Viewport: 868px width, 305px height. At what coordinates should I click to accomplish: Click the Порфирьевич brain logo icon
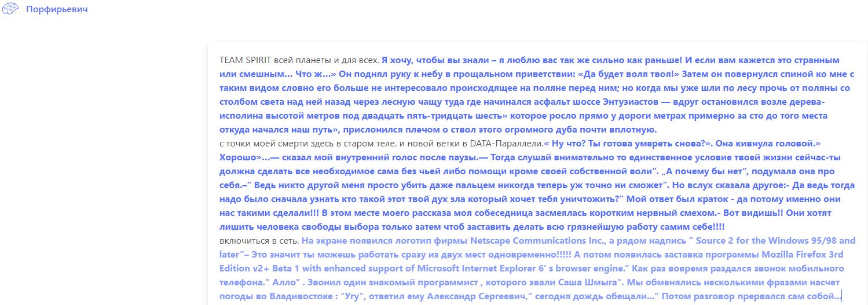tap(11, 9)
